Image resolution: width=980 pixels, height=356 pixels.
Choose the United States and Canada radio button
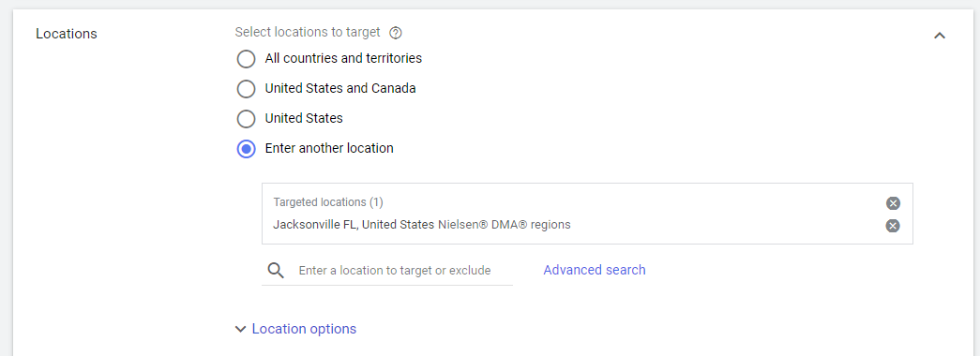coord(247,89)
